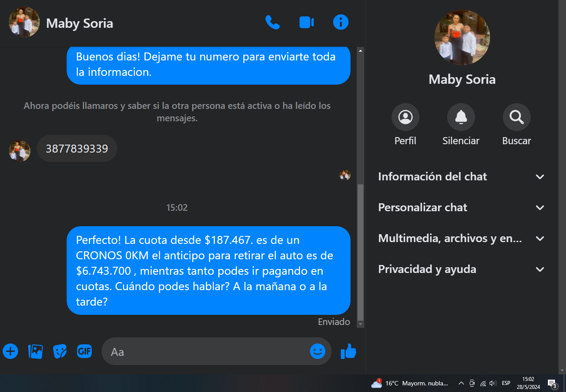Attach a photo using the image icon

pos(35,351)
